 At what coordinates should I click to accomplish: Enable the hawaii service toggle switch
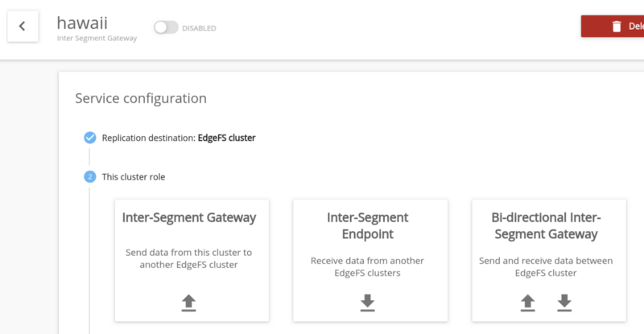coord(166,27)
